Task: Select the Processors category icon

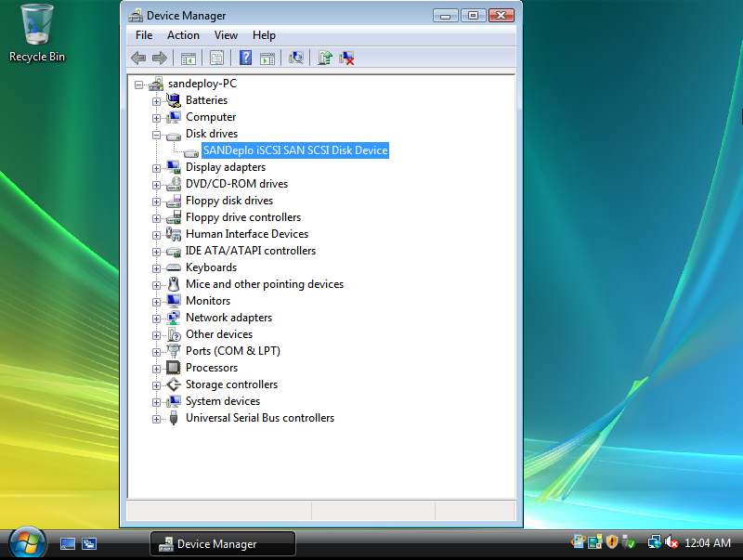Action: (x=174, y=368)
